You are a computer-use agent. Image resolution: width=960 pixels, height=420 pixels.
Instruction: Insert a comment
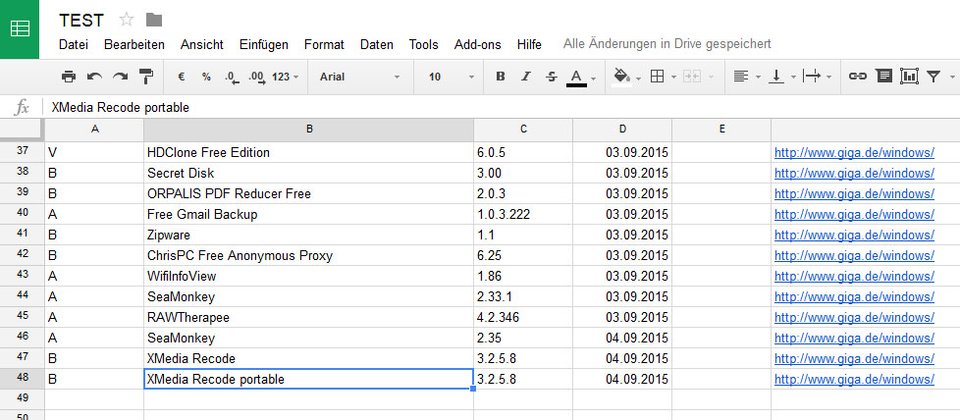(x=883, y=77)
